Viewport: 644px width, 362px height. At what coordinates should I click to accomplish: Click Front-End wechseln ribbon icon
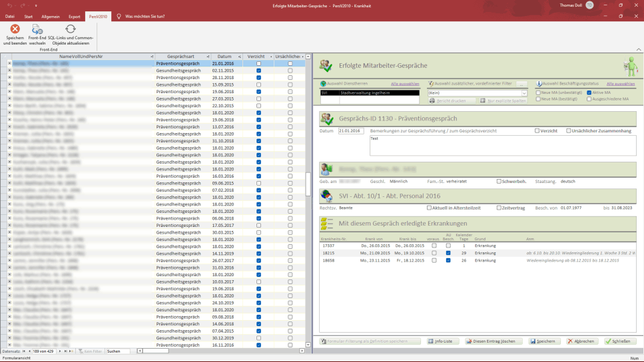[37, 30]
